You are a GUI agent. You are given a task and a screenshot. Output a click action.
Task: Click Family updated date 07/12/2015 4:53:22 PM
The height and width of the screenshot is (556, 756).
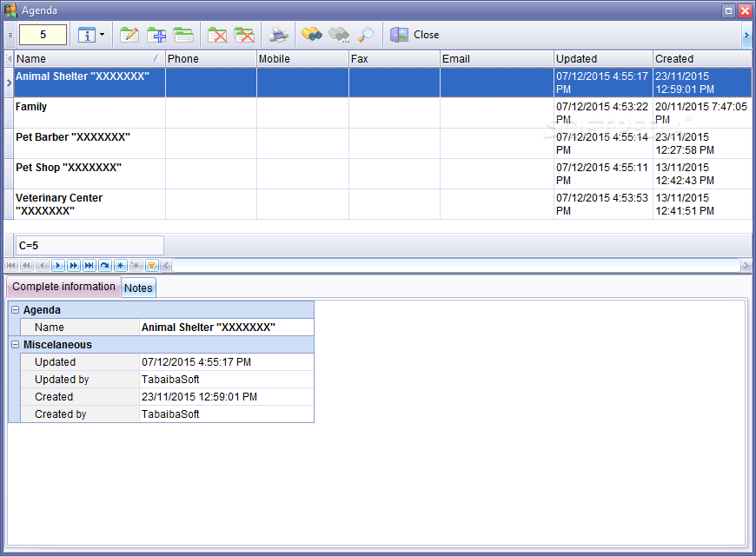603,113
